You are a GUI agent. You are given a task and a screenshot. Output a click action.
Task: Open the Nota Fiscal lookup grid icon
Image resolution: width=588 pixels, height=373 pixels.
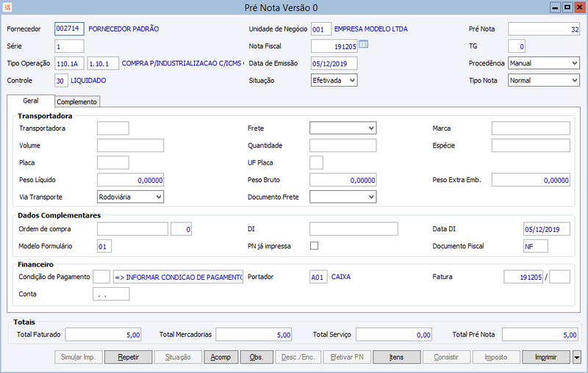363,44
